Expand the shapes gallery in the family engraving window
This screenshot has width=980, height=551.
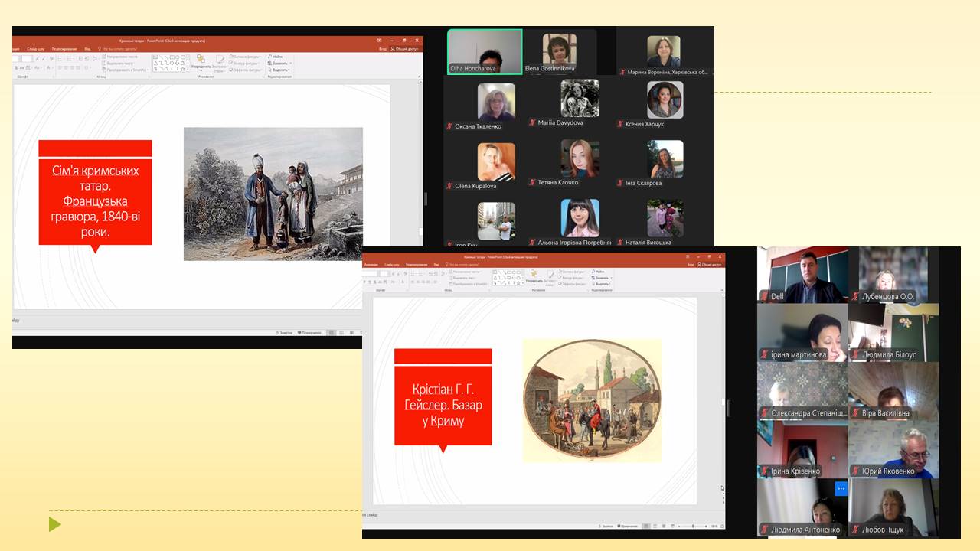coord(188,70)
